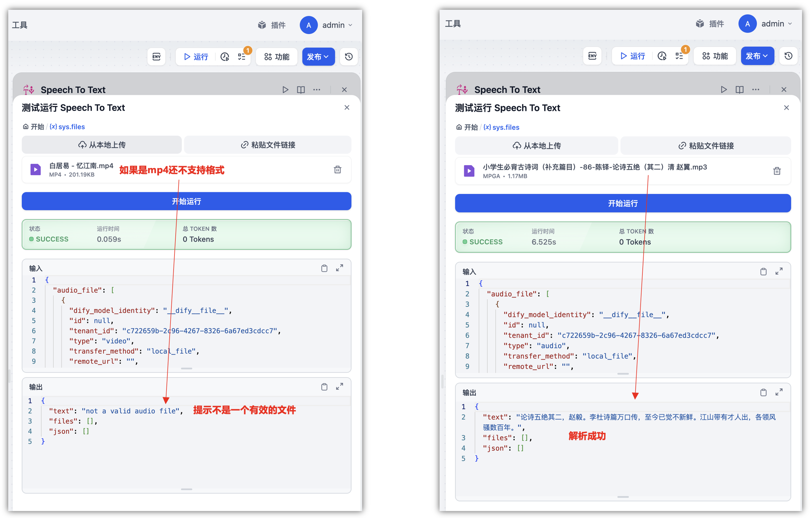This screenshot has width=812, height=518.
Task: Run the Speech To Text node in right window
Action: 723,89
